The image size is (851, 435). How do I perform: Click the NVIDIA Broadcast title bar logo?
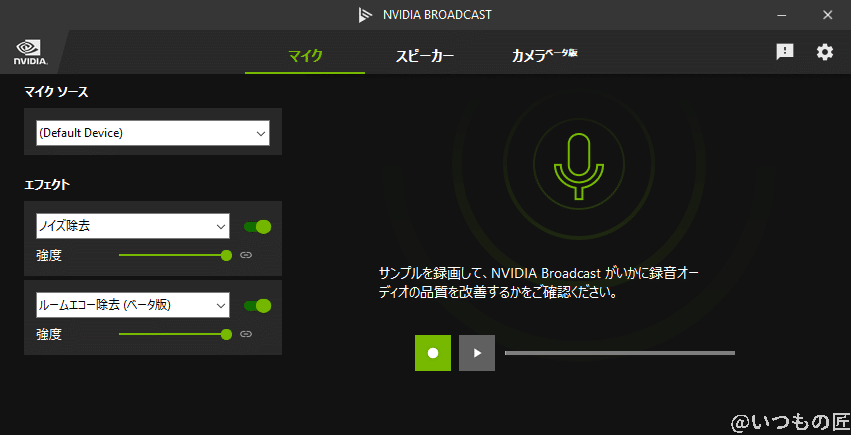365,15
